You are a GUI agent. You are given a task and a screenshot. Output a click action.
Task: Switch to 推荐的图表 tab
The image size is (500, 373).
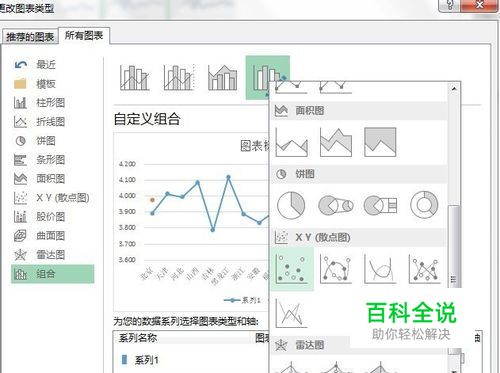[x=30, y=37]
